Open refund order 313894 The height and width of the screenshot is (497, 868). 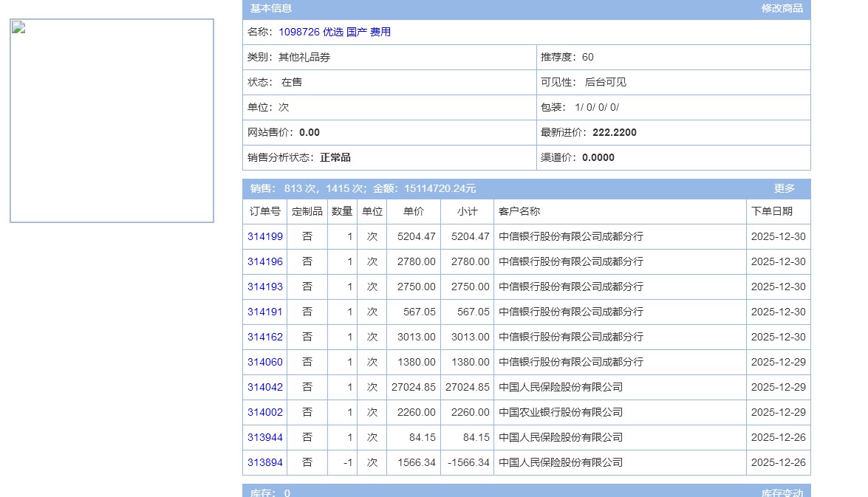(265, 463)
